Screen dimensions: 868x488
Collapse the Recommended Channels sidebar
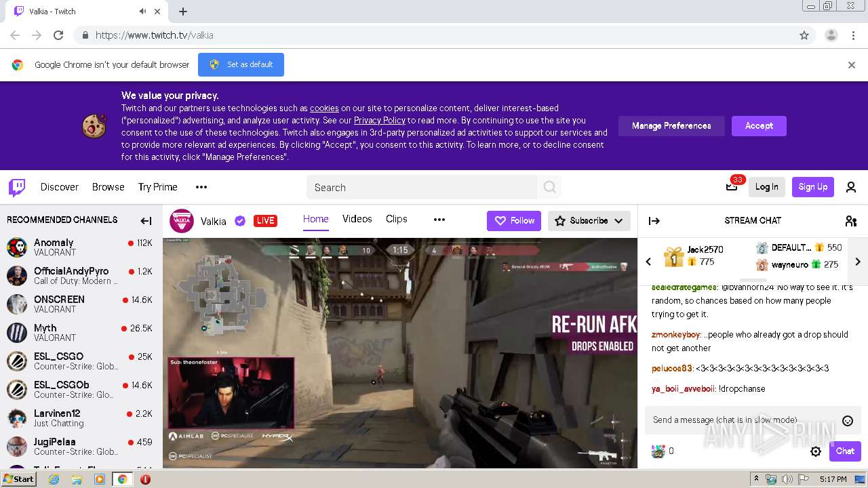click(146, 220)
